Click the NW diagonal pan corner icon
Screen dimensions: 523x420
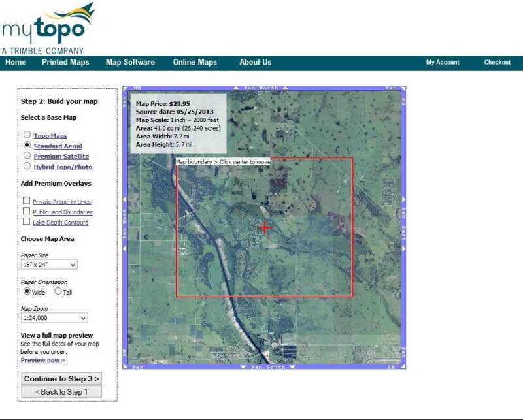pos(128,88)
